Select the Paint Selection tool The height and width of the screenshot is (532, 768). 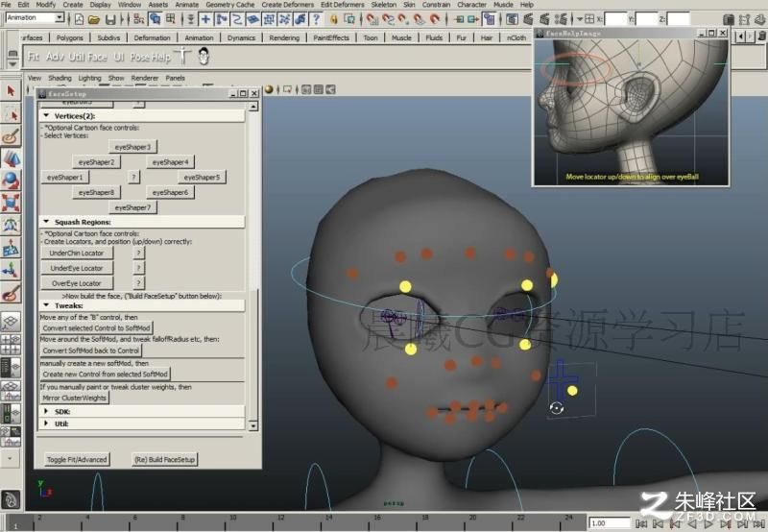pyautogui.click(x=11, y=136)
